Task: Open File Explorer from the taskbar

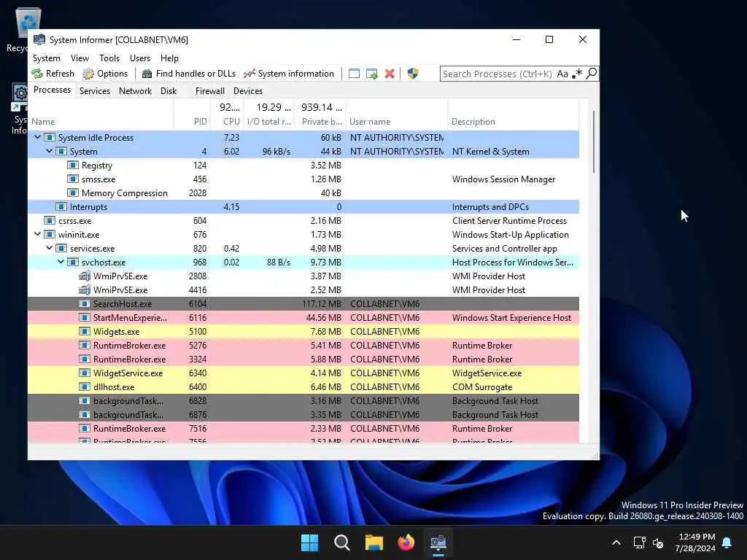Action: (374, 542)
